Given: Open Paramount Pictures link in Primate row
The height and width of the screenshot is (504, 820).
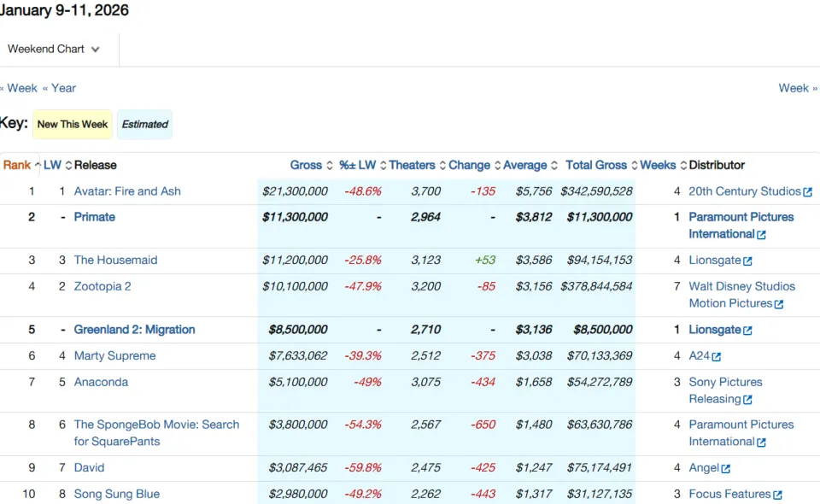Looking at the screenshot, I should tap(741, 226).
